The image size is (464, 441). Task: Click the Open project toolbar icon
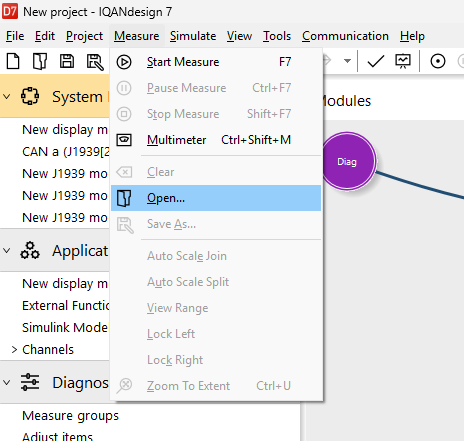point(40,62)
